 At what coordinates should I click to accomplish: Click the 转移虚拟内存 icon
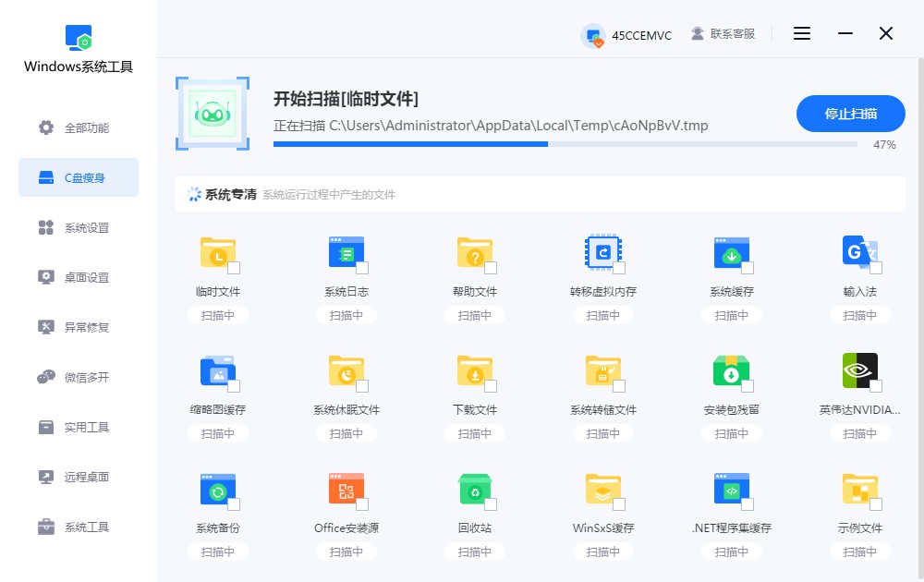(x=602, y=254)
